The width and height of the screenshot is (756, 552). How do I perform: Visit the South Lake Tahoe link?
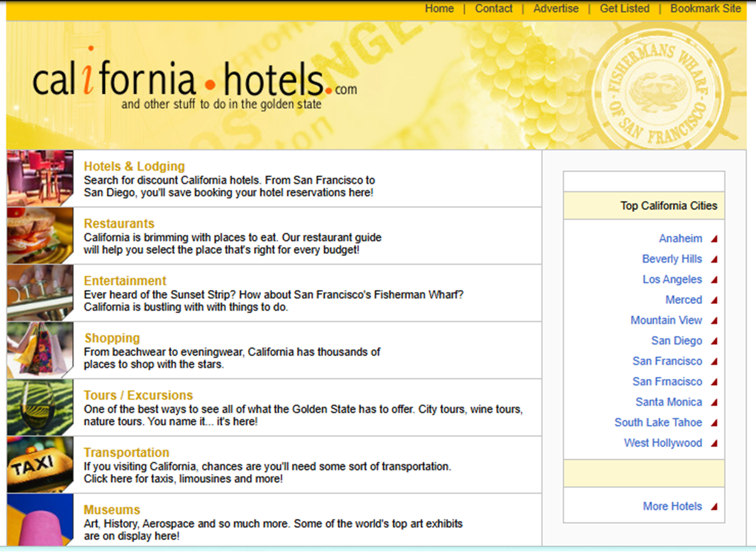pyautogui.click(x=658, y=423)
